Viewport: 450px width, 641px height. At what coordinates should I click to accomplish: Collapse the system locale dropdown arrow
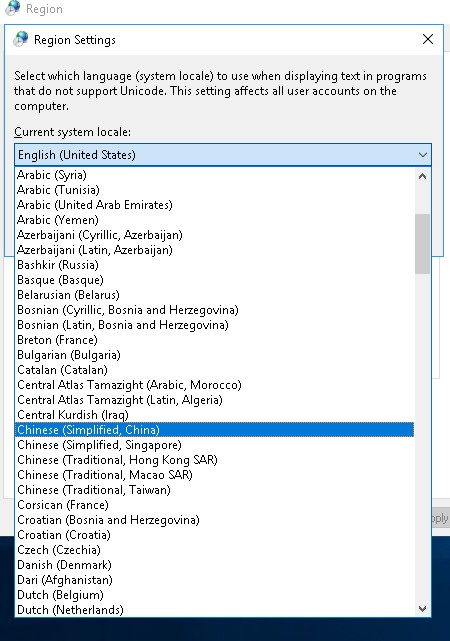click(423, 155)
